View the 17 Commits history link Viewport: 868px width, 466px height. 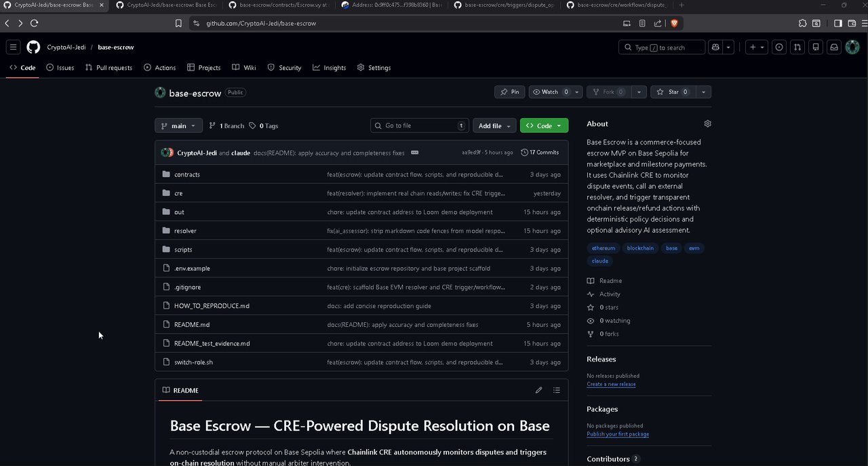click(540, 153)
